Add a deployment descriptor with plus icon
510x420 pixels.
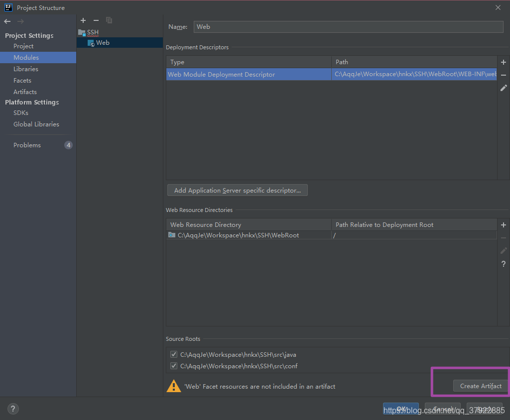[504, 62]
